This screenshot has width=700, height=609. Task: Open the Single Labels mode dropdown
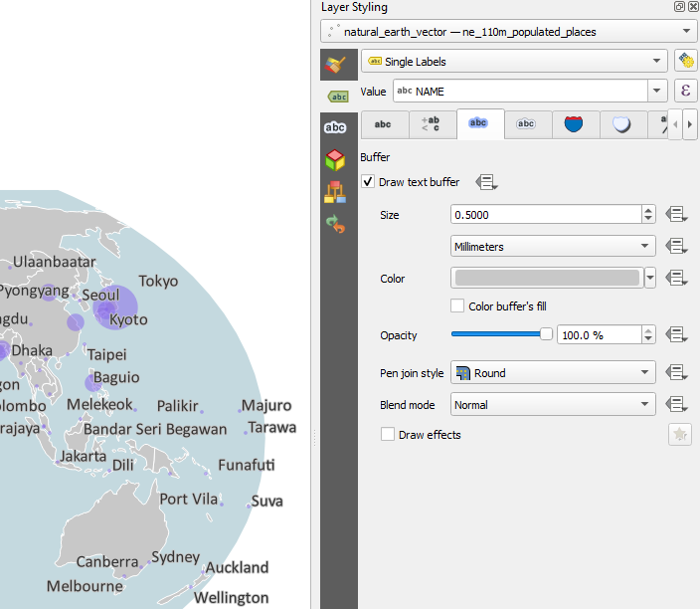(514, 61)
